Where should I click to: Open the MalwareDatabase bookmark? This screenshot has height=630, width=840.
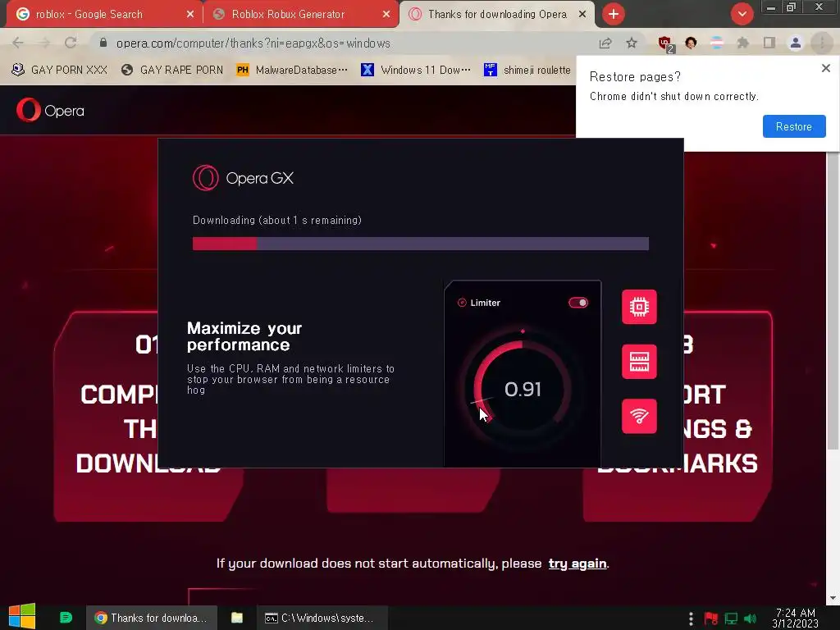(x=292, y=70)
